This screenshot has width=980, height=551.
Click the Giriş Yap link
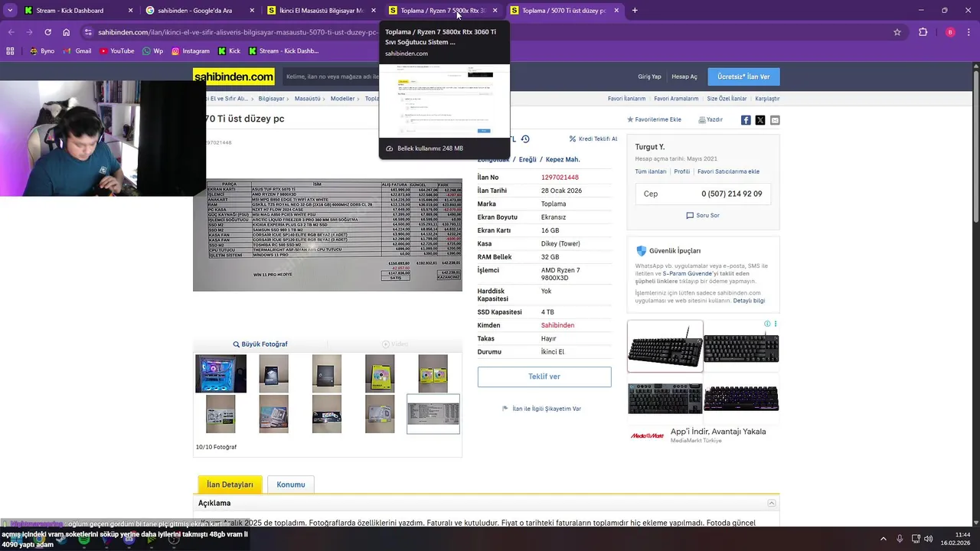(649, 77)
